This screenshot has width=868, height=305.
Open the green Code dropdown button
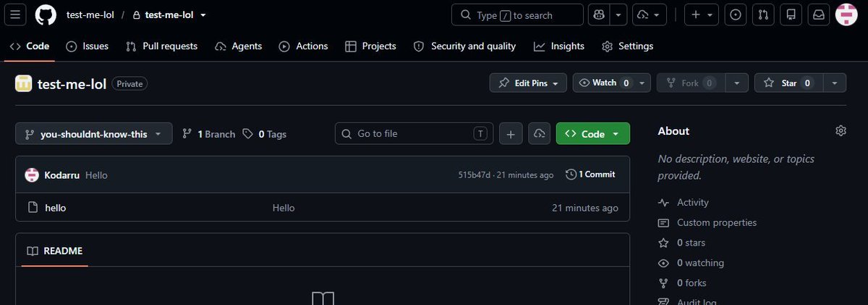(593, 134)
